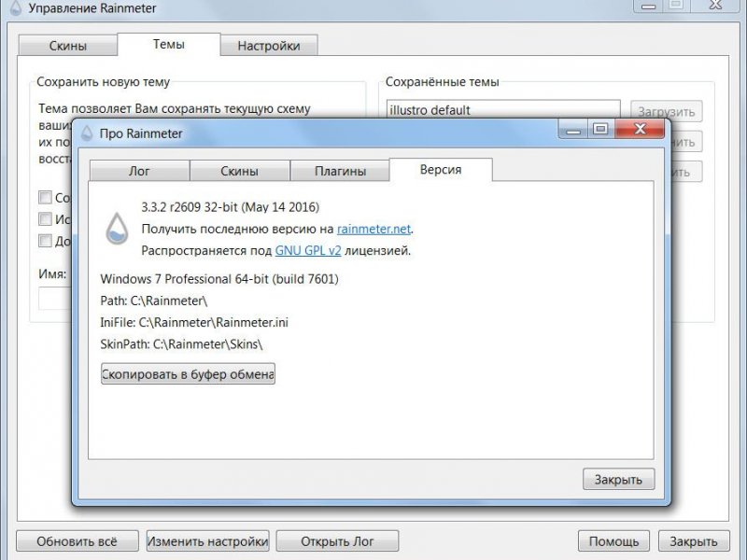This screenshot has height=560, width=747.
Task: Click the 'IniFile: C:\Rainmeter\Rainmeter.ini' line
Action: [x=194, y=322]
